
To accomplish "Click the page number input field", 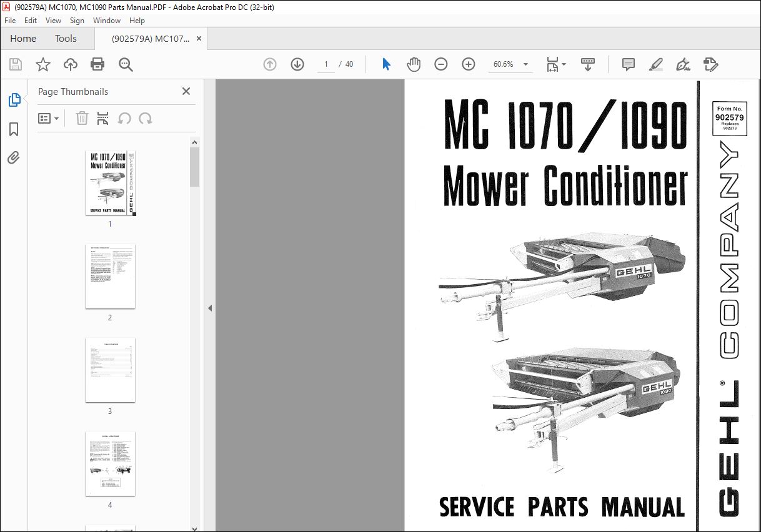I will click(326, 64).
